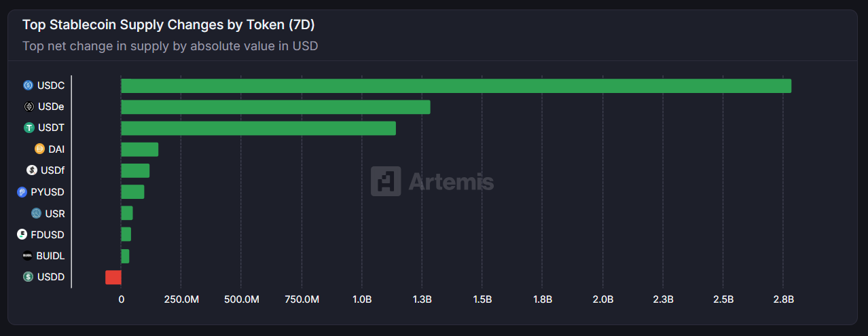The image size is (868, 336).
Task: Click the '500.0M' x-axis tick label
Action: coord(241,299)
